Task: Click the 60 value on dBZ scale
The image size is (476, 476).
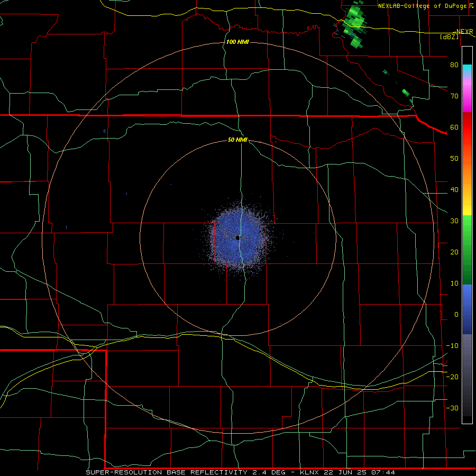Action: 454,127
